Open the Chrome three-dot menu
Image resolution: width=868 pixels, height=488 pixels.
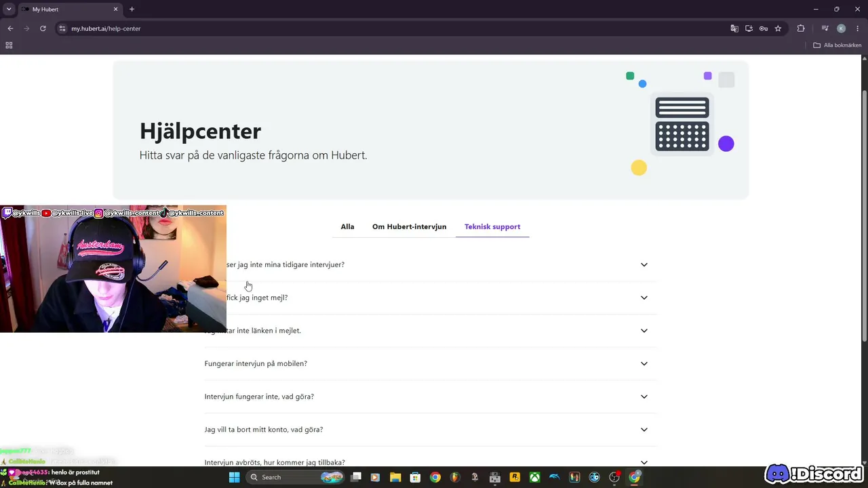click(x=856, y=28)
